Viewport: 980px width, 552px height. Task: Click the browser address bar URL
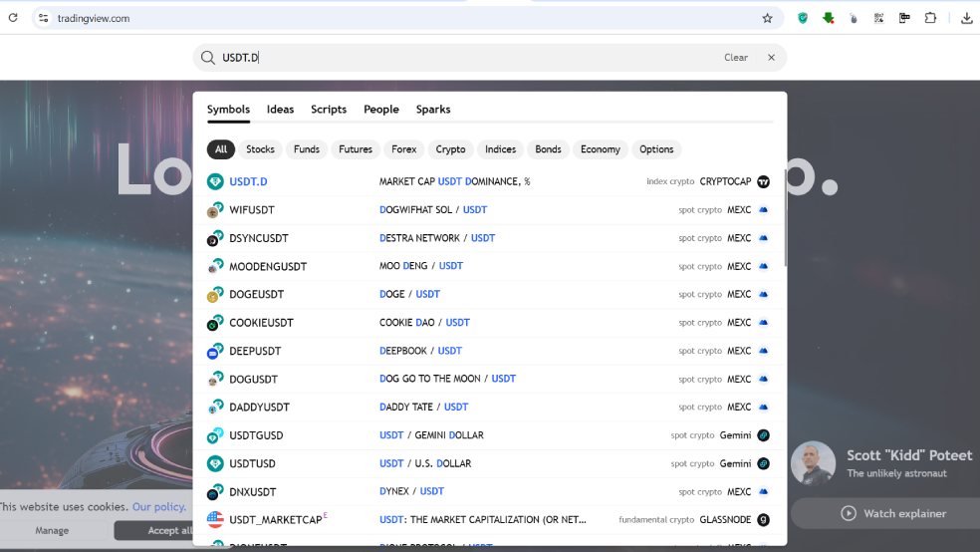pos(94,18)
